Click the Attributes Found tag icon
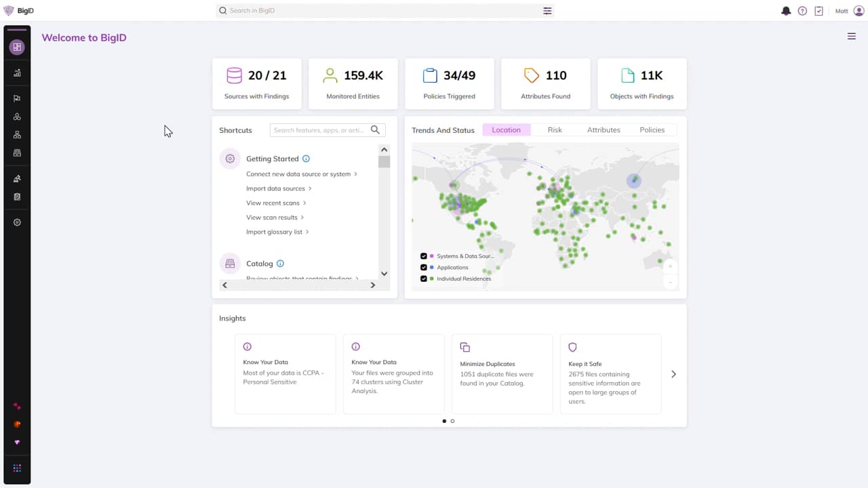 pos(532,75)
